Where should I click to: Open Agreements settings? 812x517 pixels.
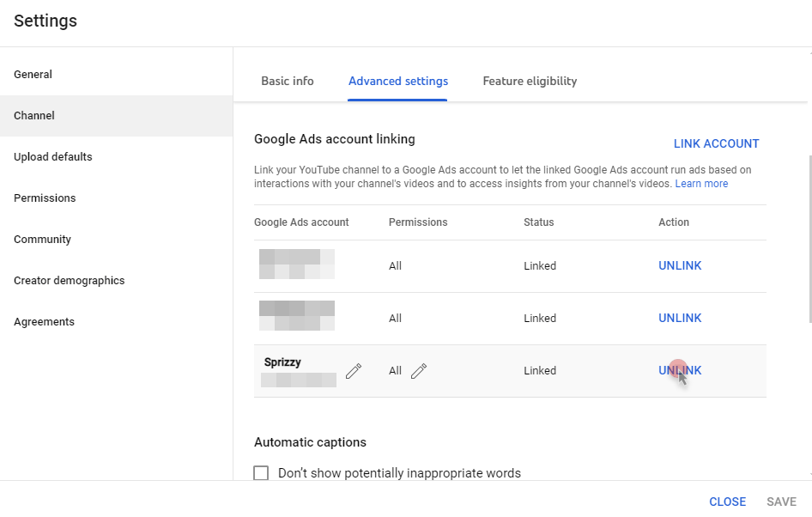(116, 322)
